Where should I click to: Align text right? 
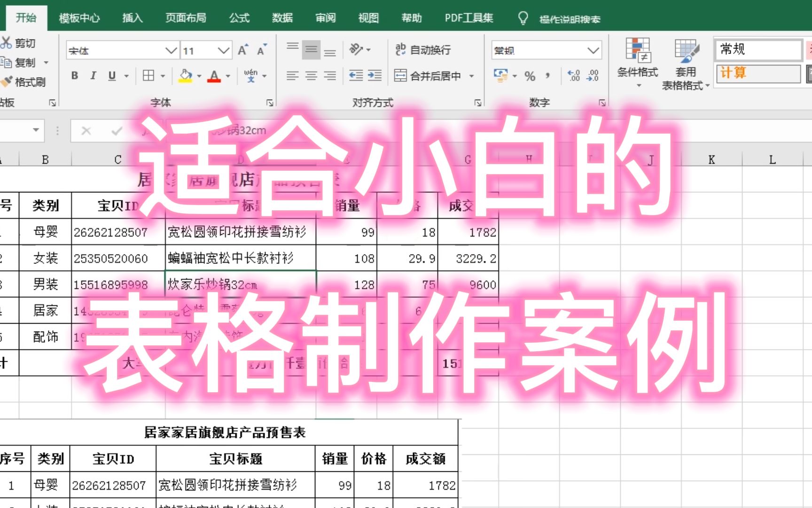point(330,75)
